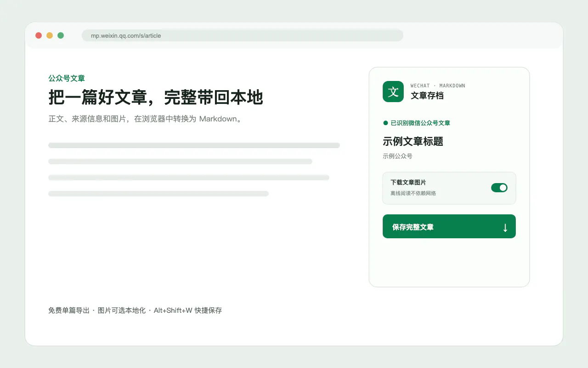This screenshot has height=368, width=588.
Task: Click the 示例文章标题 heading
Action: [x=413, y=141]
